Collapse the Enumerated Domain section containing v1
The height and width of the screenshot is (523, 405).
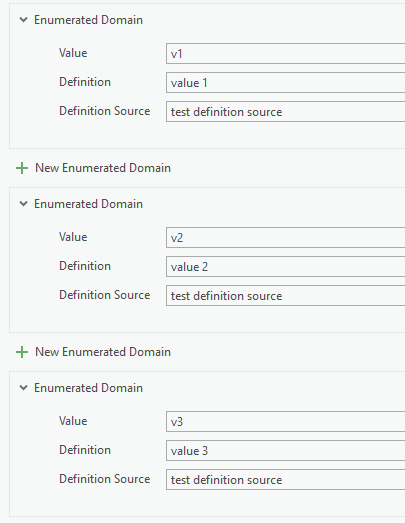pyautogui.click(x=23, y=20)
